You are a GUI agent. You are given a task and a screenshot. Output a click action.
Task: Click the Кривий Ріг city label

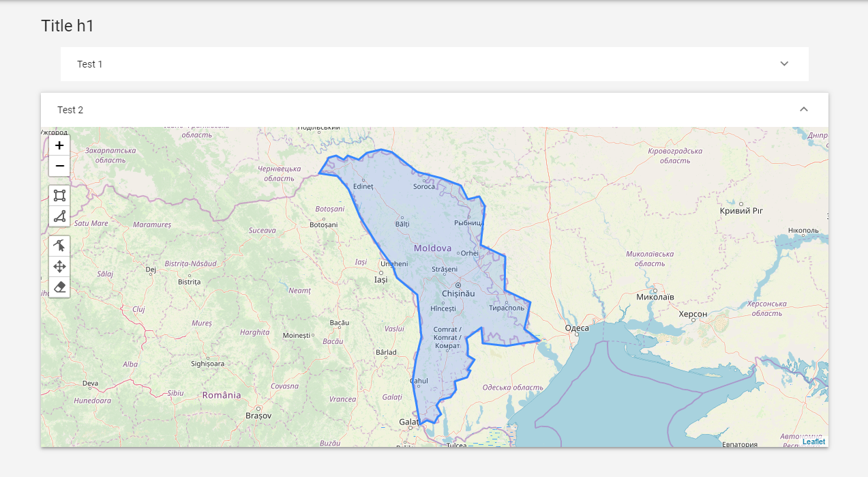741,211
